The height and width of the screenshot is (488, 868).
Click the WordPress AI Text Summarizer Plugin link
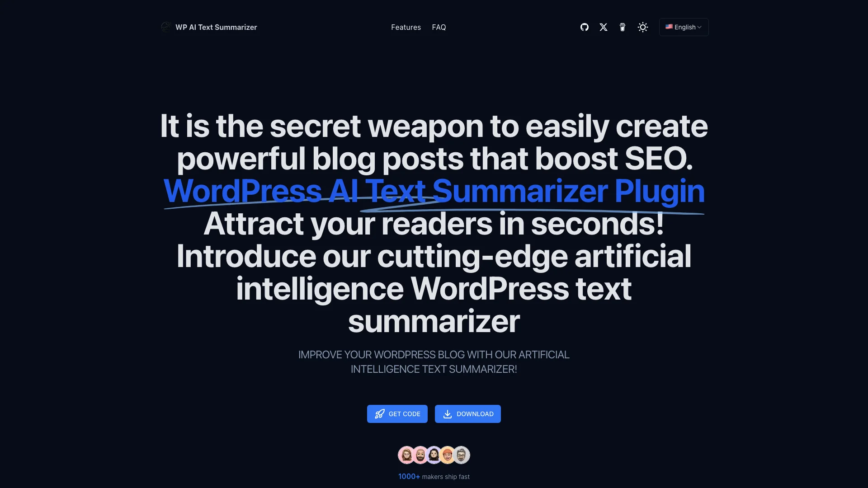pos(434,189)
